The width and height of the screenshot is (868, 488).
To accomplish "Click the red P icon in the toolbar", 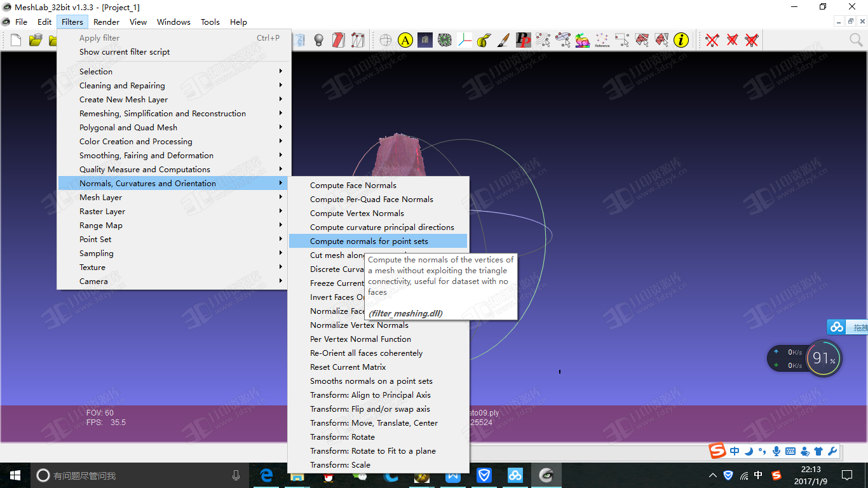I will (x=524, y=41).
